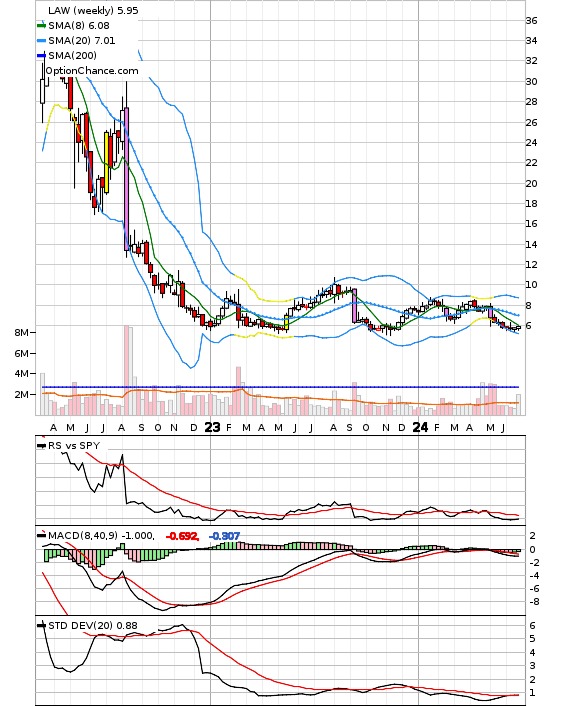Click the red MACD value -0.692

coord(182,536)
